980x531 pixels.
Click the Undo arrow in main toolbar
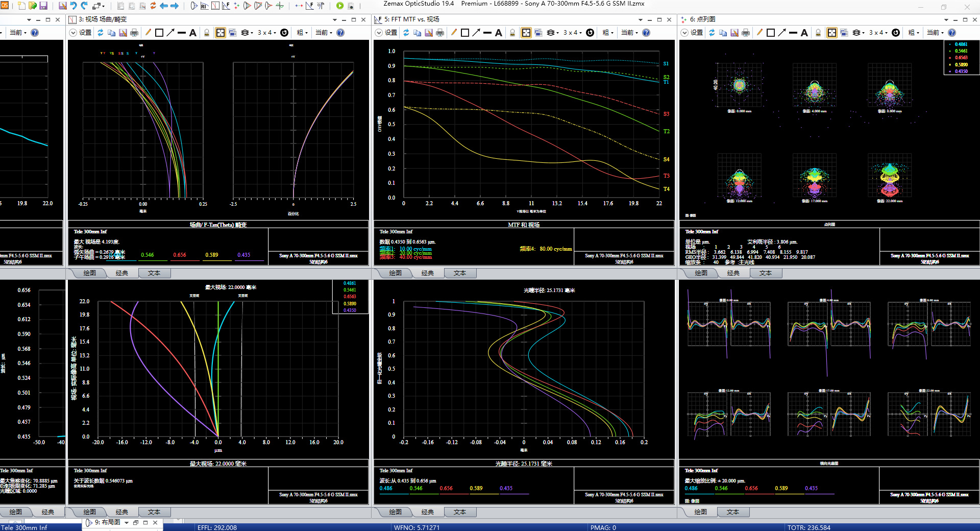point(73,6)
